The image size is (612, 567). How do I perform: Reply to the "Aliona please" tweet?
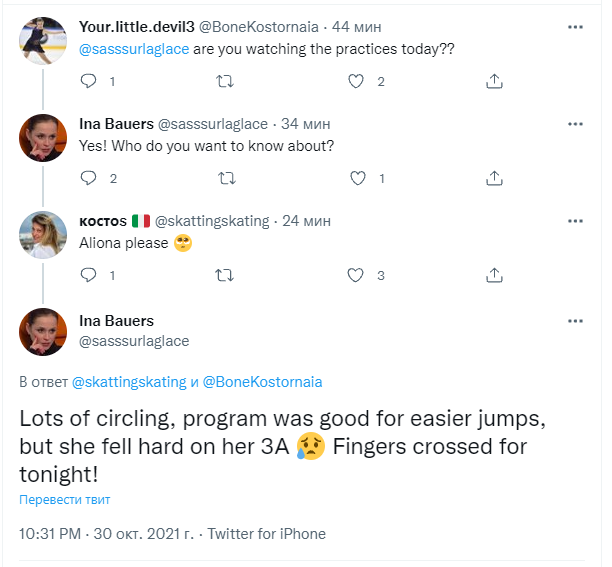88,275
